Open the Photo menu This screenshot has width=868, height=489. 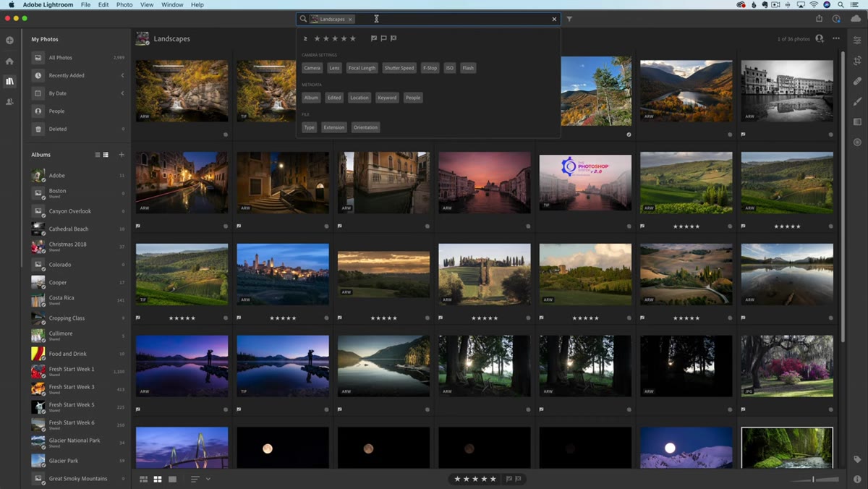click(124, 4)
